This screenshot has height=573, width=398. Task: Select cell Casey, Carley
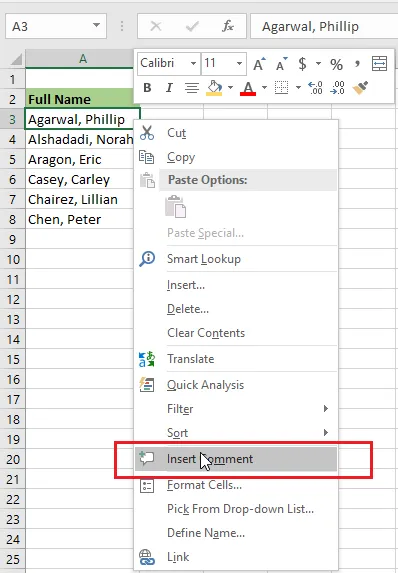pyautogui.click(x=80, y=179)
